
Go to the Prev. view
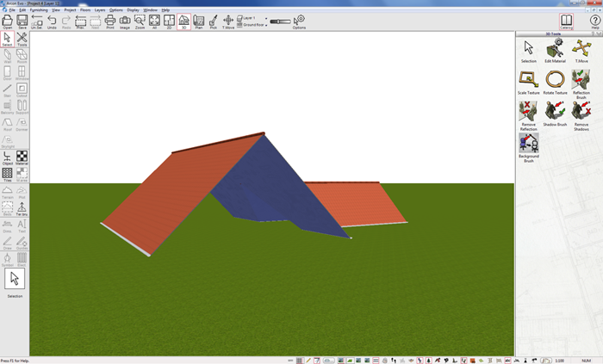pos(80,22)
